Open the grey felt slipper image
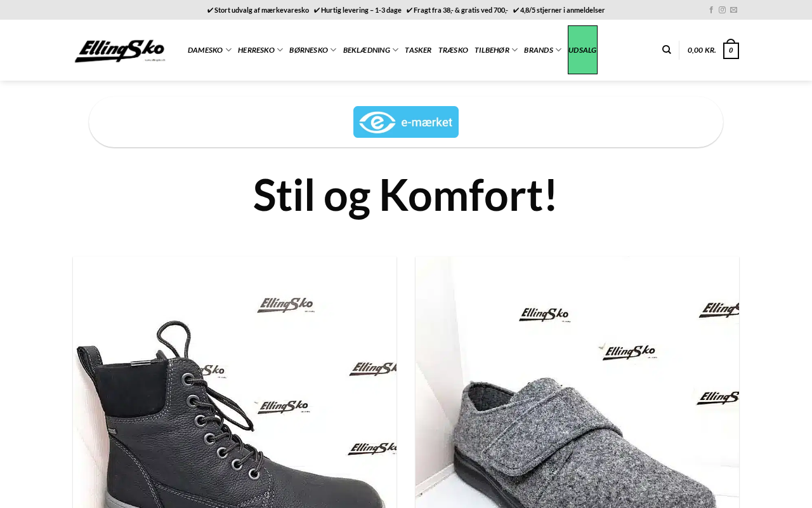 pyautogui.click(x=577, y=382)
